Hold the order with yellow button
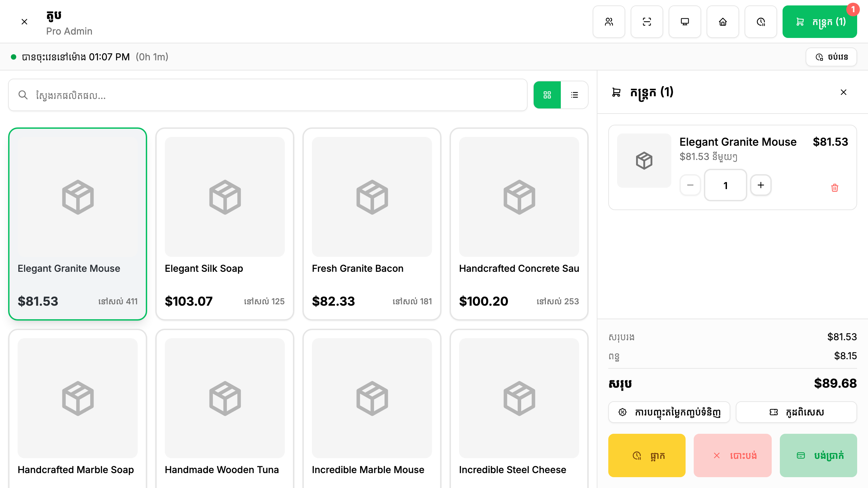 [647, 455]
